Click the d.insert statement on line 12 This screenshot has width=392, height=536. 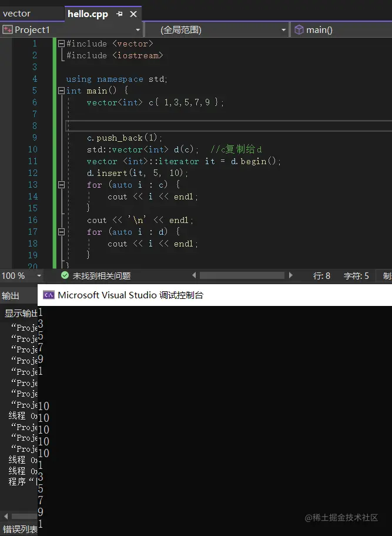click(x=138, y=173)
